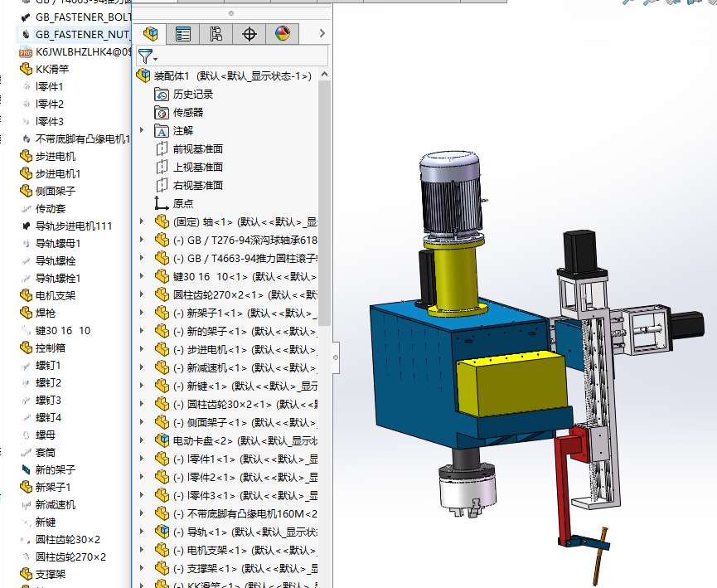Select 支撑架 file icon in list
717x588 pixels.
pos(26,574)
